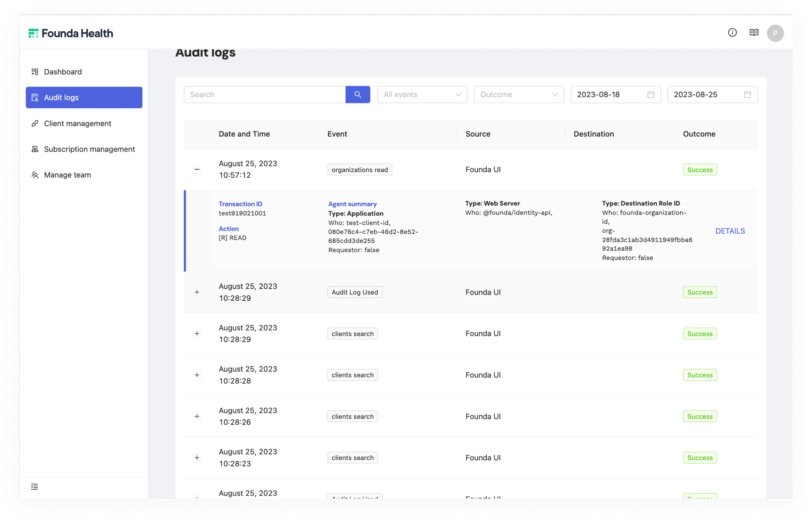Open calendar icon for 2023-08-25 date
The width and height of the screenshot is (812, 523).
[x=747, y=94]
